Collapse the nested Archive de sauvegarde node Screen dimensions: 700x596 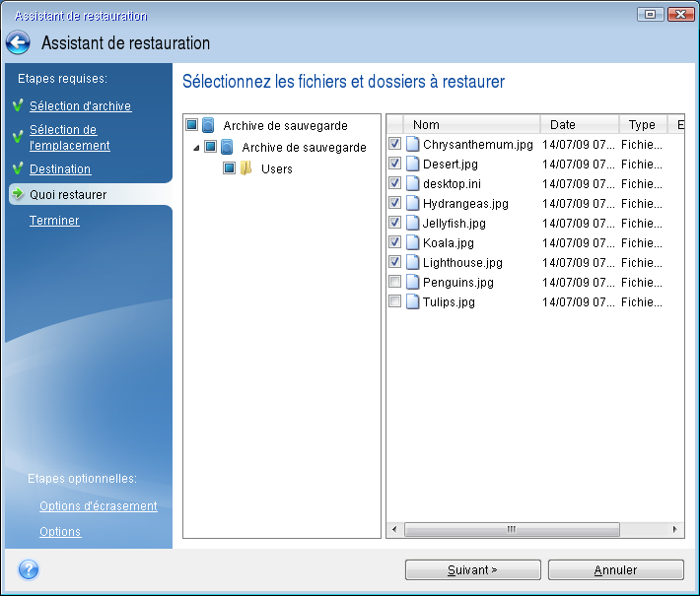click(196, 148)
